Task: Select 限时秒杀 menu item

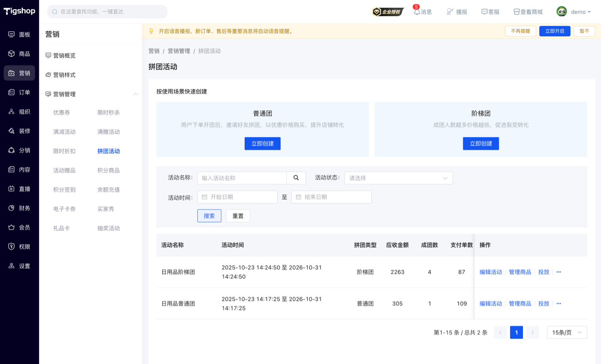Action: (109, 113)
